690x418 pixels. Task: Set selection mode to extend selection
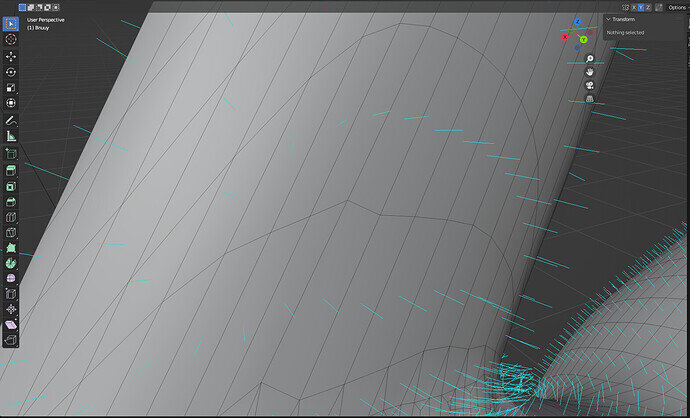tap(30, 7)
